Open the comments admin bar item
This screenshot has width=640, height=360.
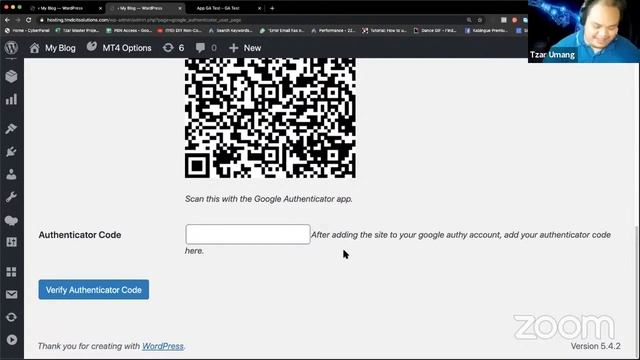pyautogui.click(x=206, y=48)
